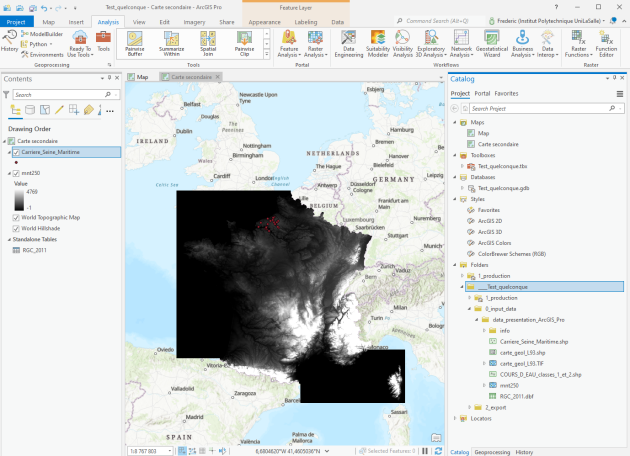Select List By Drawing Order icon
The image size is (630, 456).
point(16,110)
